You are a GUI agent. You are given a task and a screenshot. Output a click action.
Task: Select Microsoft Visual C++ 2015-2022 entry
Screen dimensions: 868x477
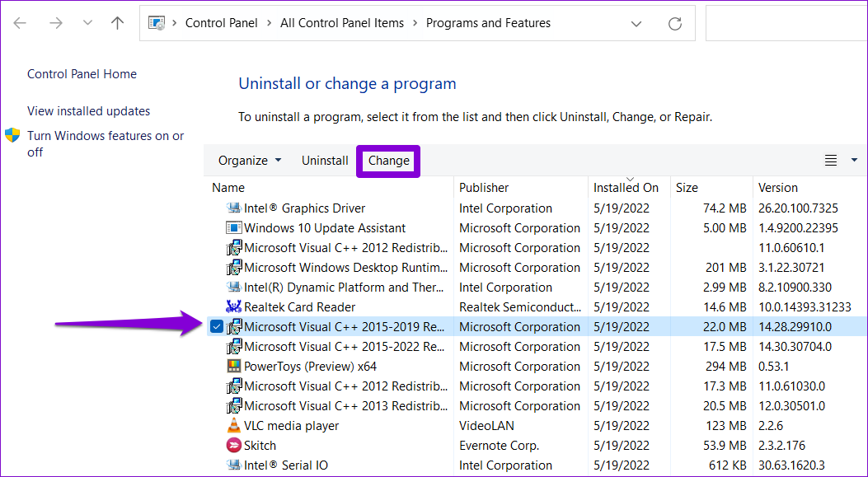345,347
